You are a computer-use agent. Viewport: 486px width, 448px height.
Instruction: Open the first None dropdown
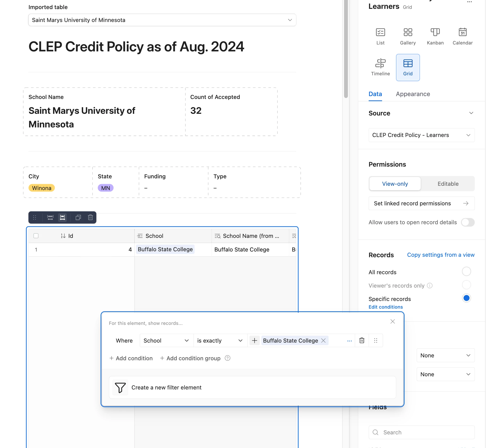(445, 355)
